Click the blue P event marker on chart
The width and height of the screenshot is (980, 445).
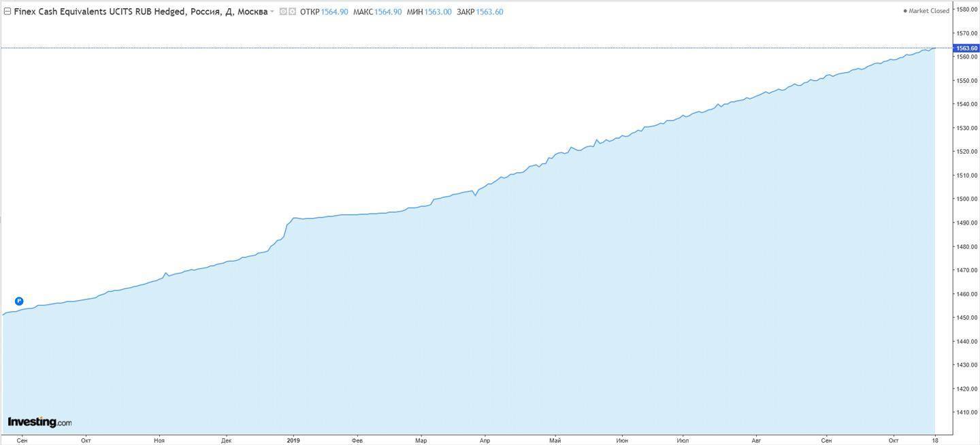[x=19, y=301]
